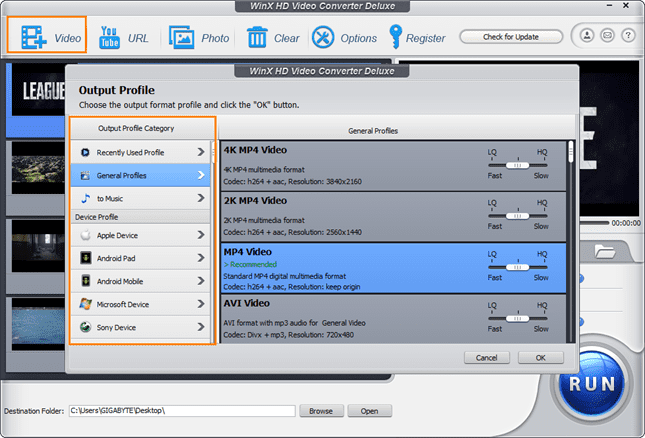
Task: Select the AVI Video profile
Action: click(394, 319)
